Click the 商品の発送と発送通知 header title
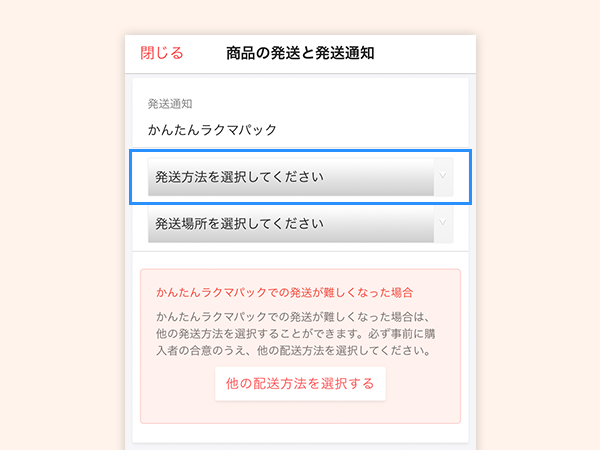The image size is (600, 450). 300,53
